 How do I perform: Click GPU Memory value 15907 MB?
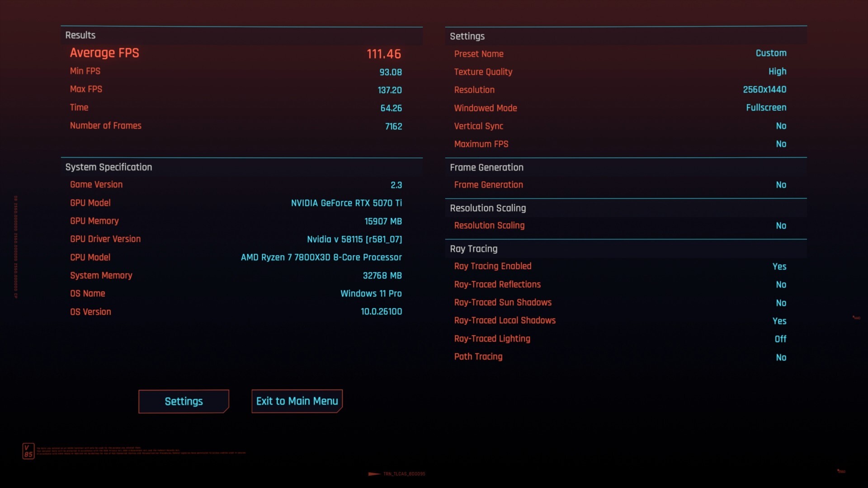click(x=383, y=221)
